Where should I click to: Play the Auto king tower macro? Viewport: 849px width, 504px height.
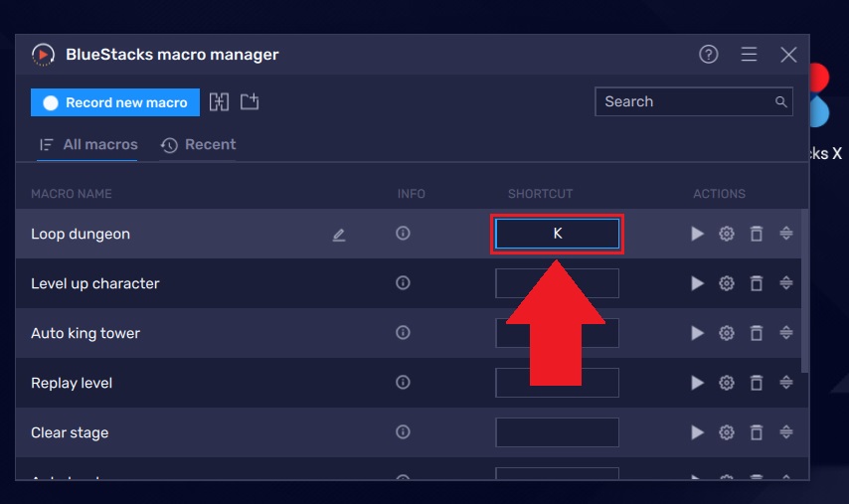tap(698, 333)
